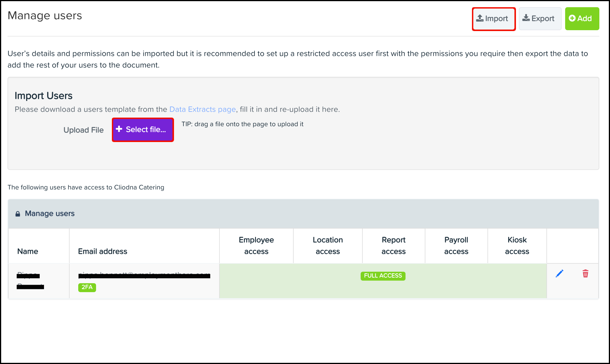Edit the user with the pencil icon
The width and height of the screenshot is (610, 364).
(x=559, y=273)
